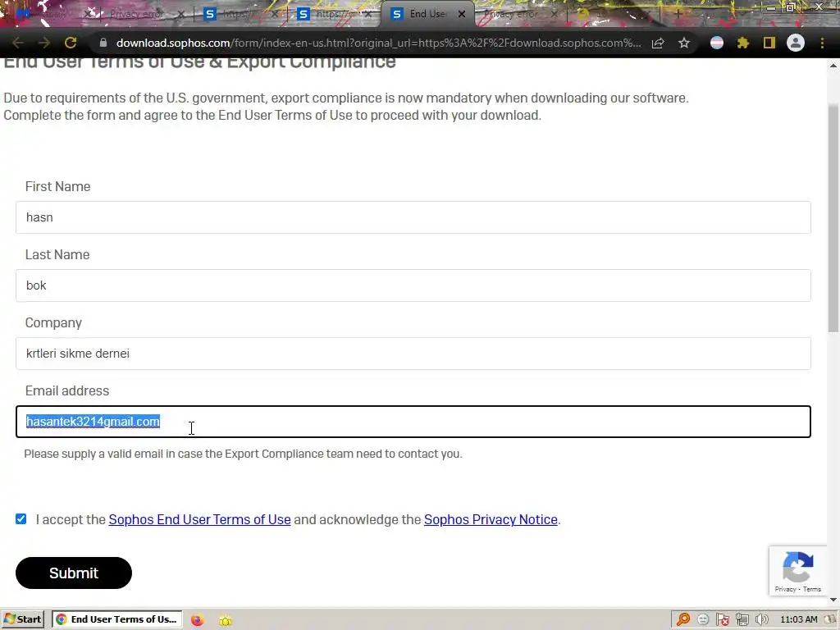
Task: Close the End User tab
Action: (462, 14)
